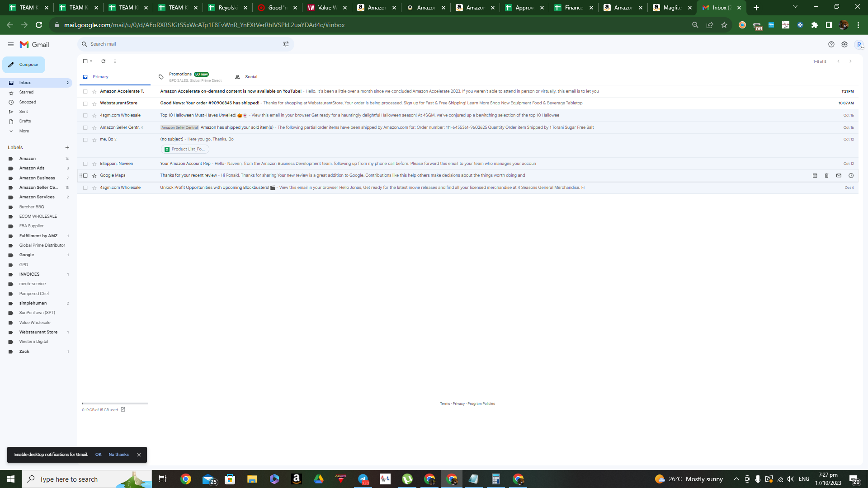Open the Terms link

445,404
